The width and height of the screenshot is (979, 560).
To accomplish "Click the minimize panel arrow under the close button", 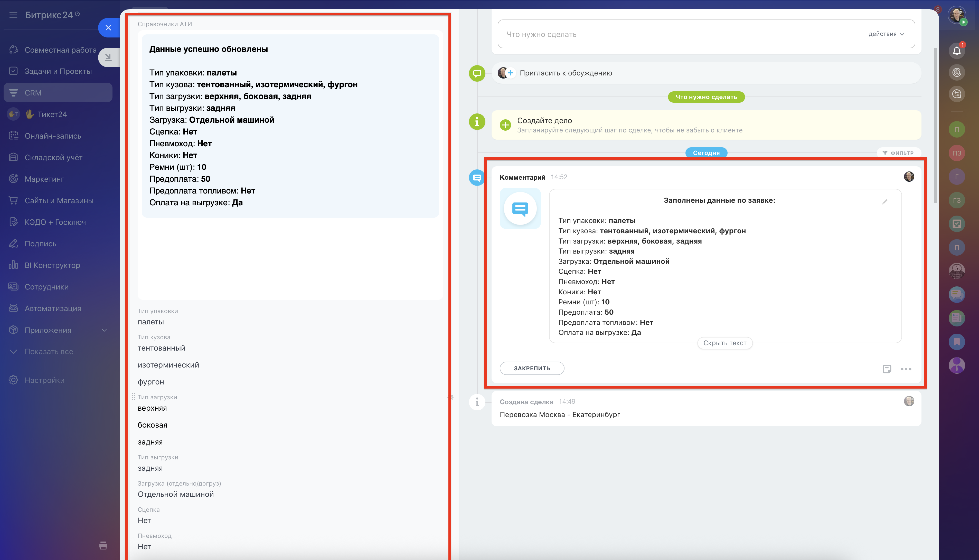I will click(x=108, y=57).
